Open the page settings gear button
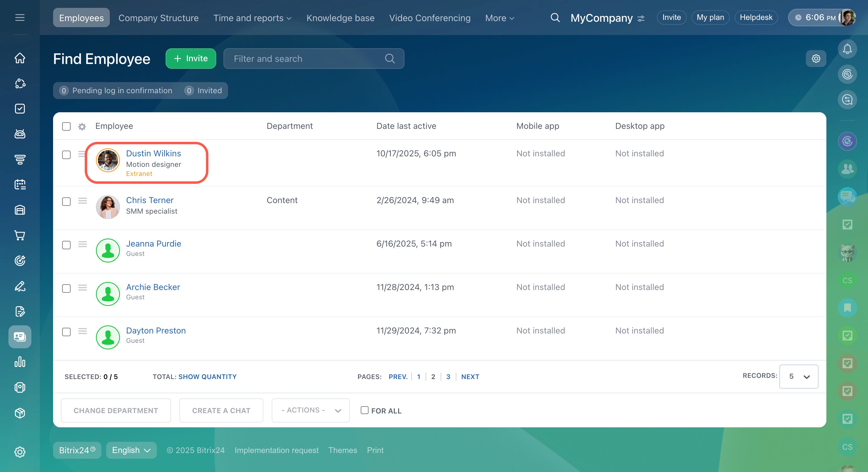The height and width of the screenshot is (472, 868). pyautogui.click(x=816, y=59)
